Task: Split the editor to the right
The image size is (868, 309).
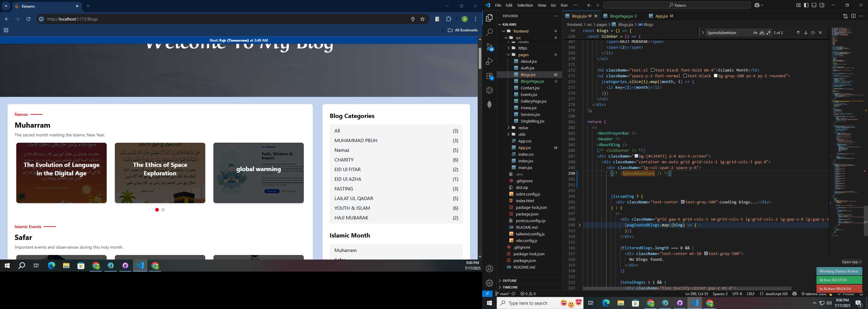Action: point(853,16)
